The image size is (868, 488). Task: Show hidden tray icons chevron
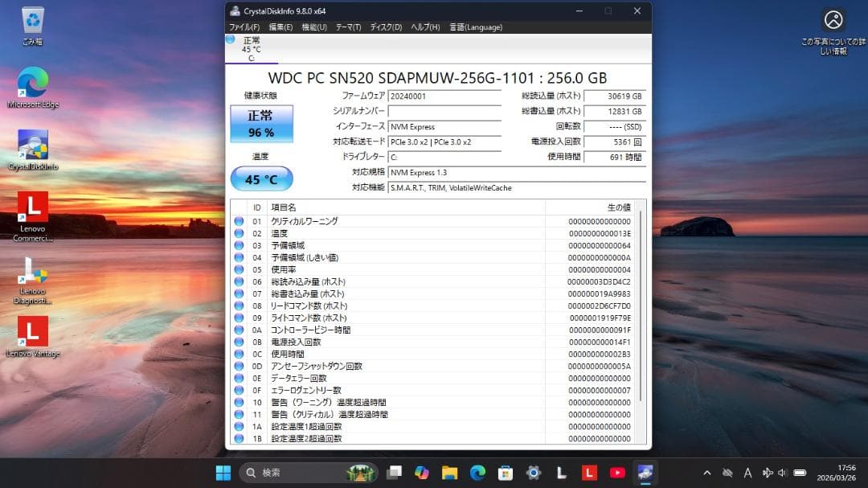tap(707, 473)
